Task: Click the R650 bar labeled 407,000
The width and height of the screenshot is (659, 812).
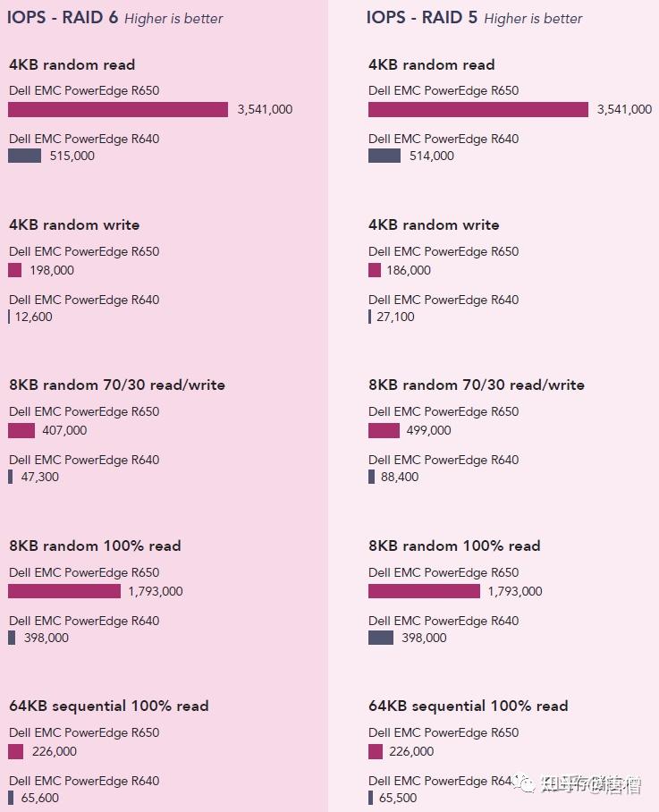Action: 21,430
